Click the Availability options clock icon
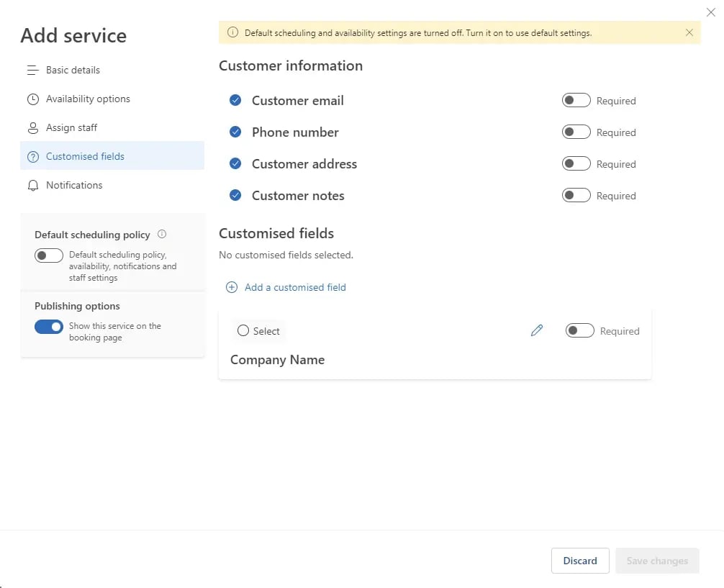724x588 pixels. coord(32,99)
